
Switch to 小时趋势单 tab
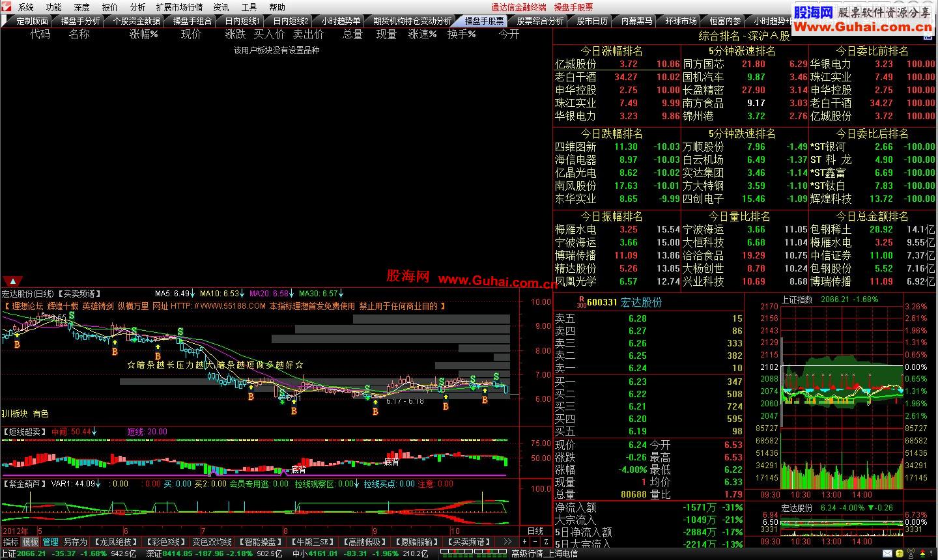click(x=340, y=21)
